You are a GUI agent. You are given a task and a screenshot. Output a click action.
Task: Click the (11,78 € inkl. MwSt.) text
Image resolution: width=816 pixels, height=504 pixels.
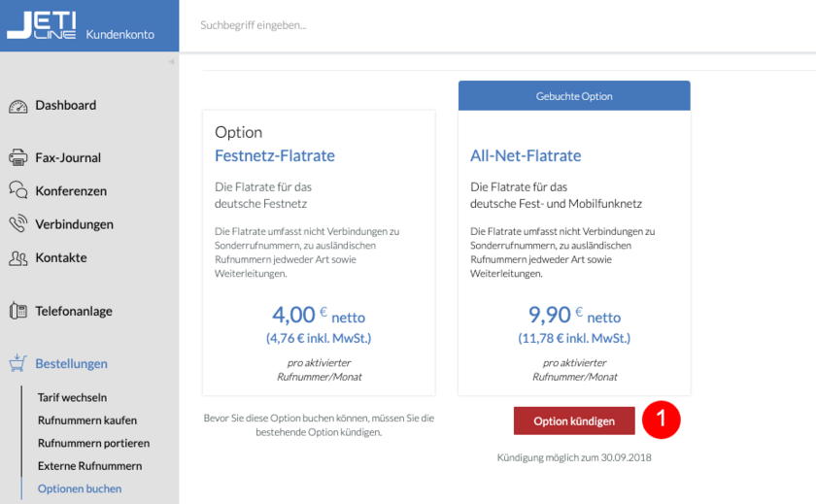point(574,339)
